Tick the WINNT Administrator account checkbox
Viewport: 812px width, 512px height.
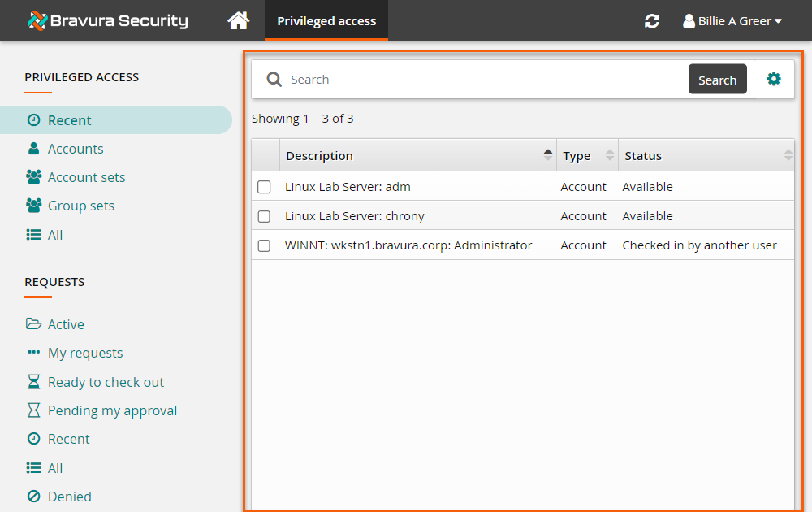point(264,245)
